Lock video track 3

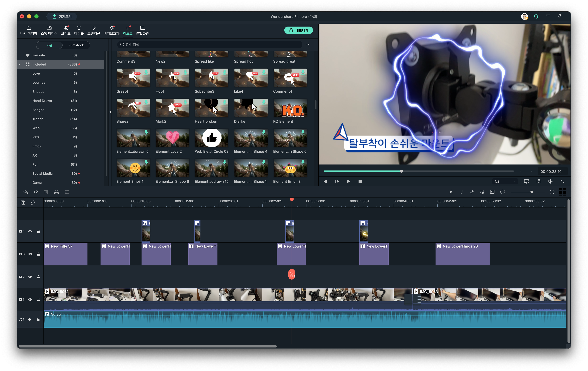[x=39, y=254]
